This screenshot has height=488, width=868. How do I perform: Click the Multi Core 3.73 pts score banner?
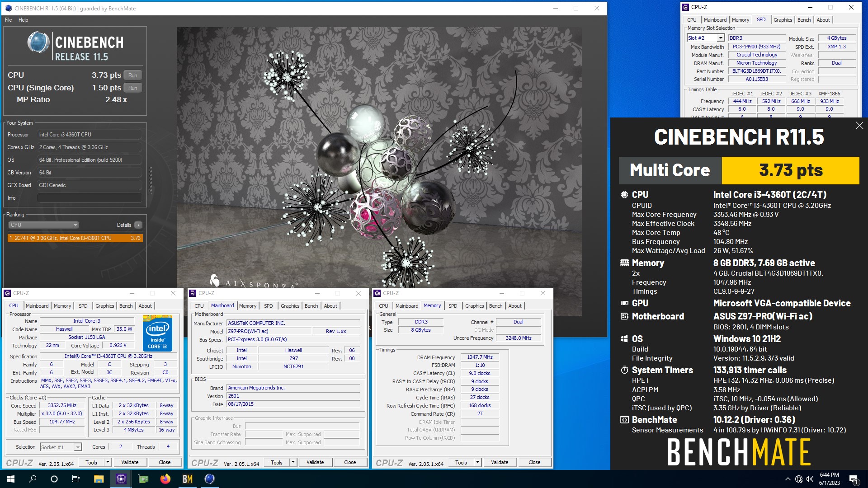(x=739, y=170)
